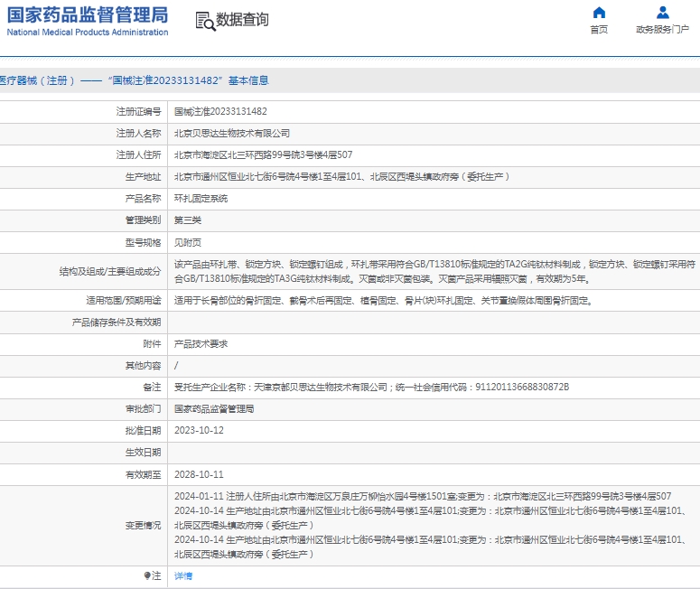This screenshot has height=589, width=700.
Task: Open the 政务服务门户 person icon
Action: (x=662, y=12)
